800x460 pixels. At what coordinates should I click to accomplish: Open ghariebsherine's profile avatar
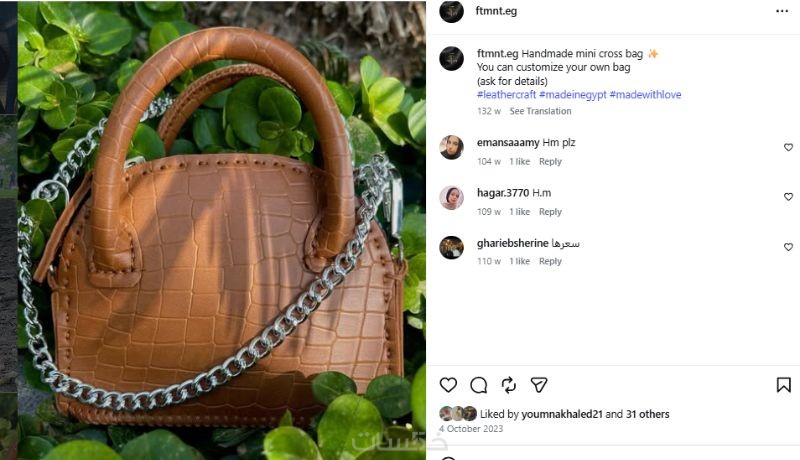pyautogui.click(x=451, y=247)
